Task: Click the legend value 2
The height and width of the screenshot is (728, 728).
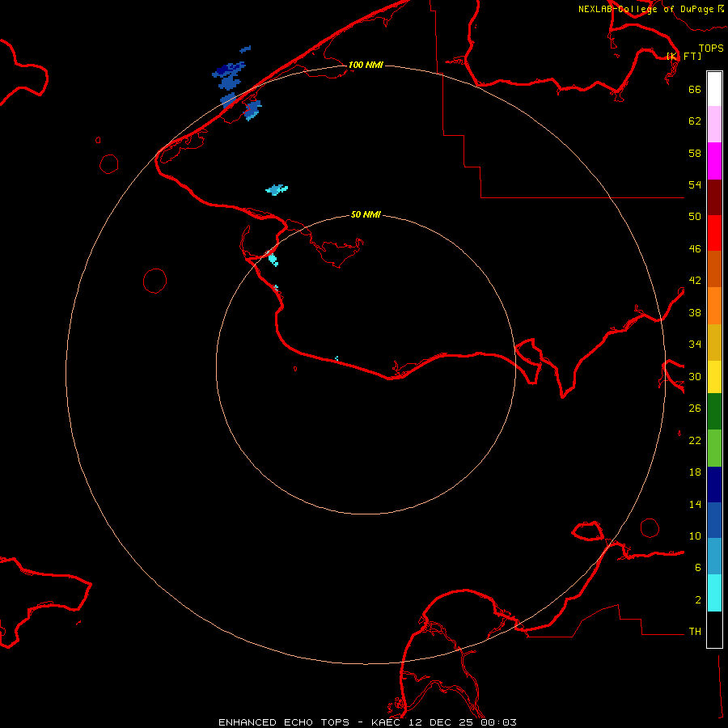Action: pos(698,600)
